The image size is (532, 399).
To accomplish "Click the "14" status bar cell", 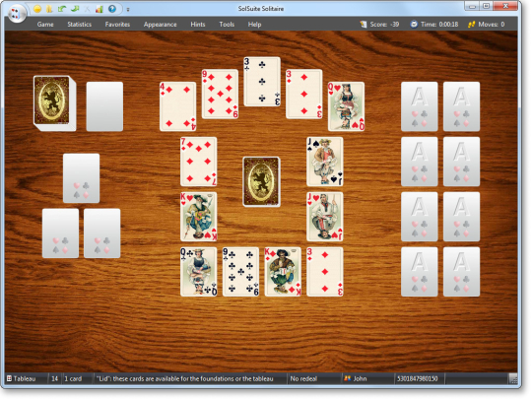I will click(x=55, y=378).
